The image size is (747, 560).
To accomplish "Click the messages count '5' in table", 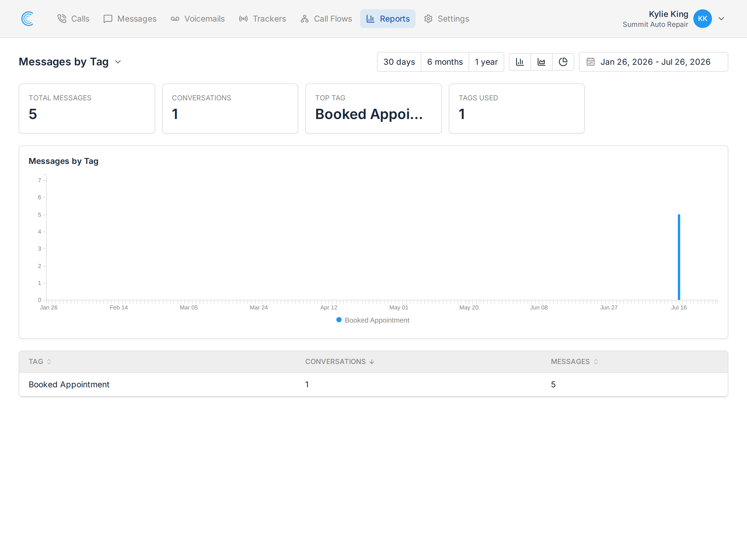I will tap(553, 384).
